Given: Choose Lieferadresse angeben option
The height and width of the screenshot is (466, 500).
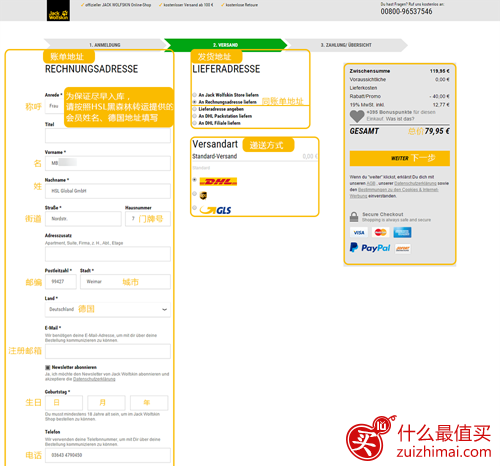Looking at the screenshot, I should coord(195,109).
